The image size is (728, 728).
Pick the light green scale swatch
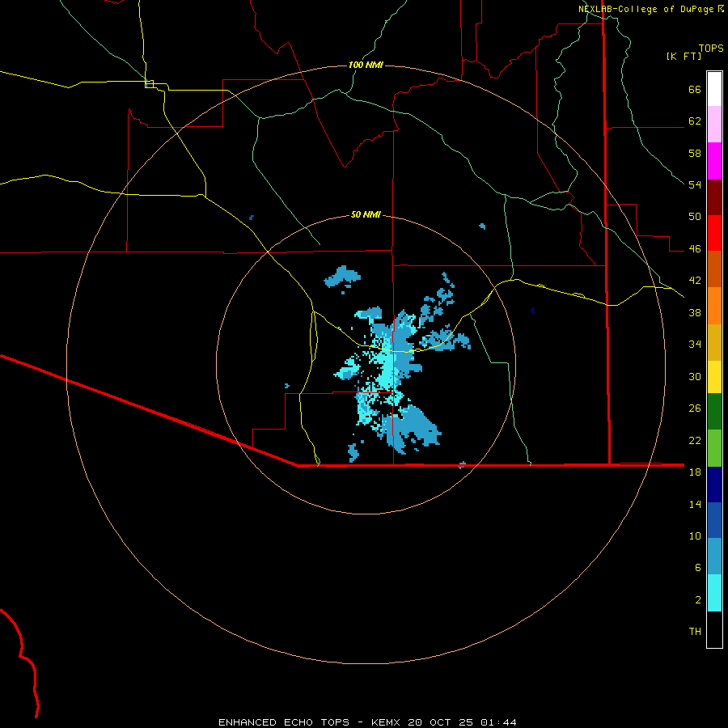714,448
